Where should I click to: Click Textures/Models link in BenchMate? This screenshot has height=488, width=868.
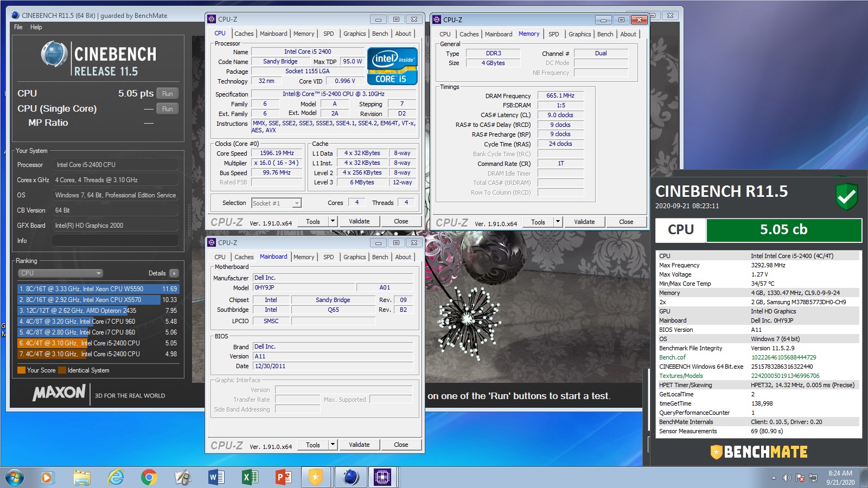pos(681,376)
